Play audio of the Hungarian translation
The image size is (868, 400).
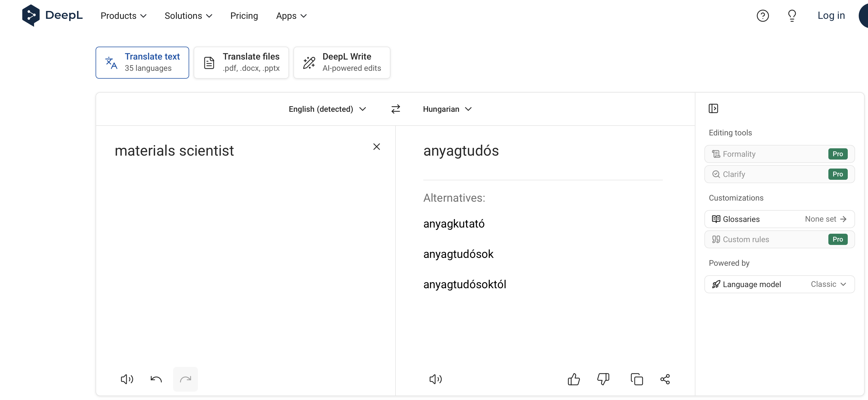(435, 379)
